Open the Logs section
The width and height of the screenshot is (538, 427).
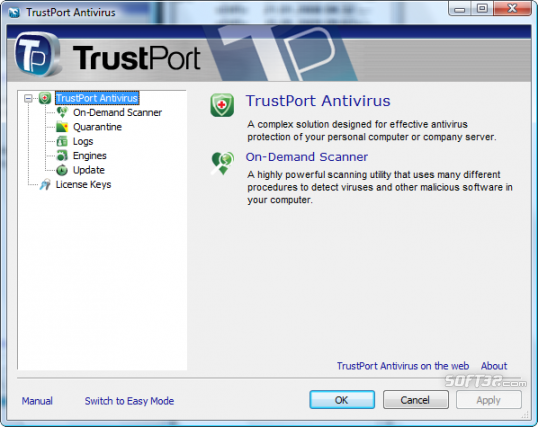pos(83,141)
